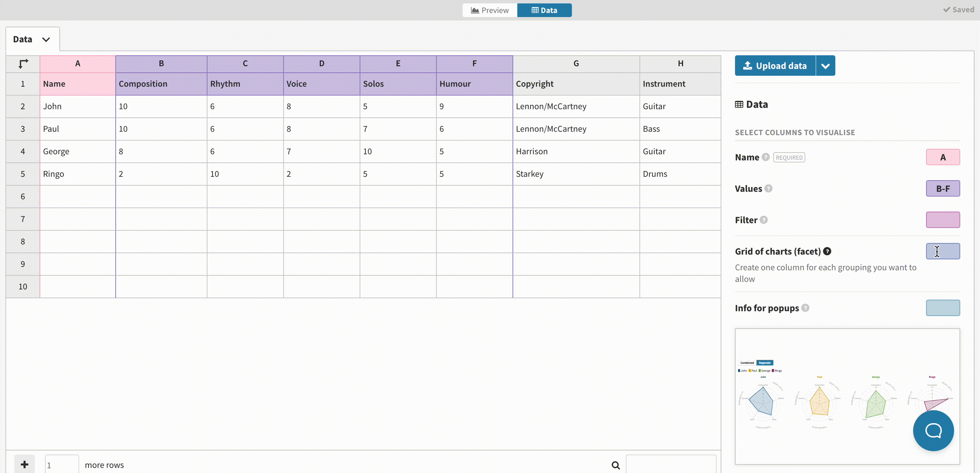
Task: Open the help tooltip for Grid of charts
Action: [827, 251]
